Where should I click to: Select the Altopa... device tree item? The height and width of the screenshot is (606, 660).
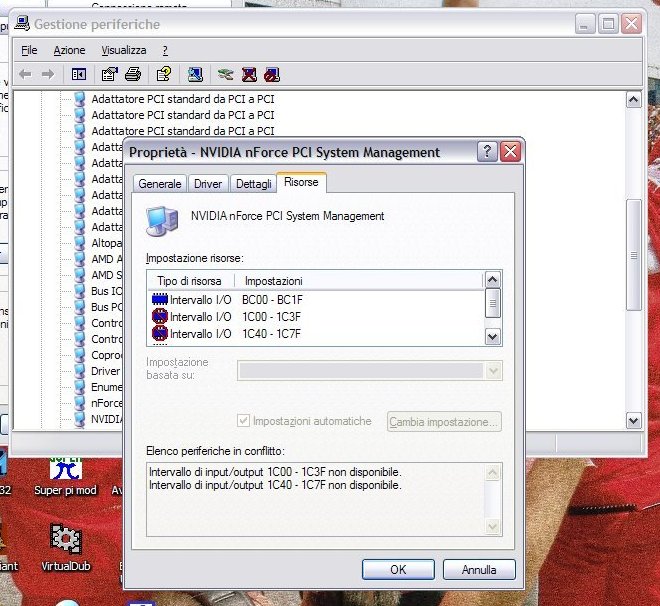(x=107, y=243)
